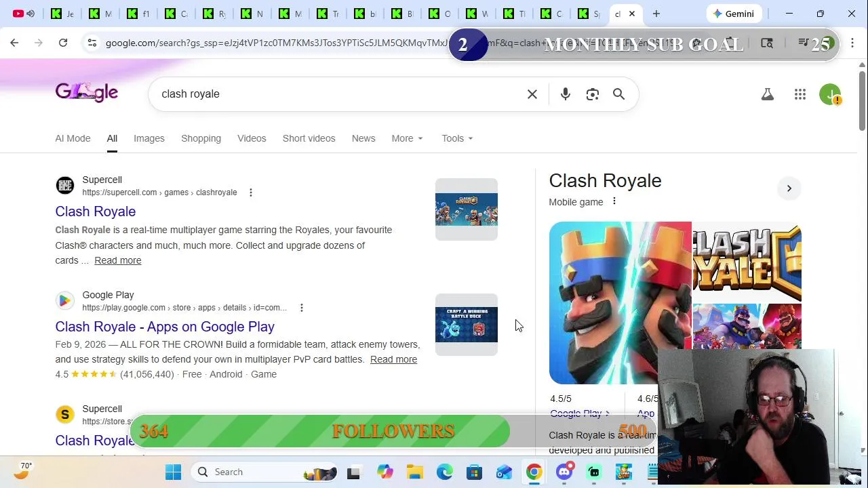Open the Supercell Clash Royale result link

pyautogui.click(x=96, y=211)
